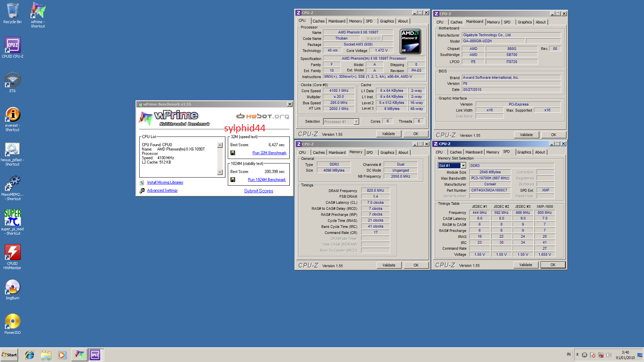Click the Advanced Settings wrench icon

pos(142,190)
